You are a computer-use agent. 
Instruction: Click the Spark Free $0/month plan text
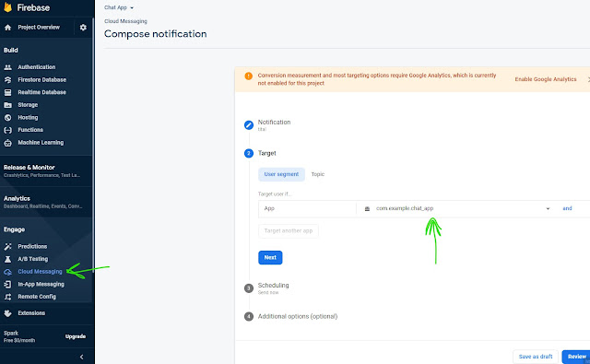coord(19,336)
